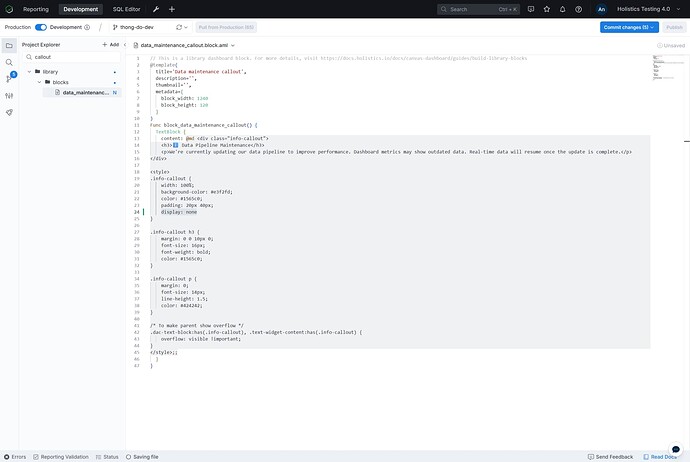Open Status in the status bar
The height and width of the screenshot is (462, 690).
(107, 457)
